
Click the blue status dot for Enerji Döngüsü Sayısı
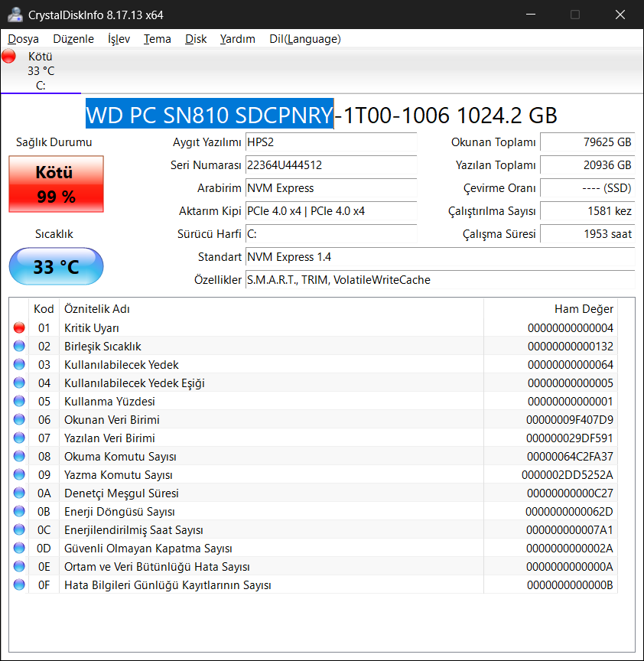click(19, 511)
